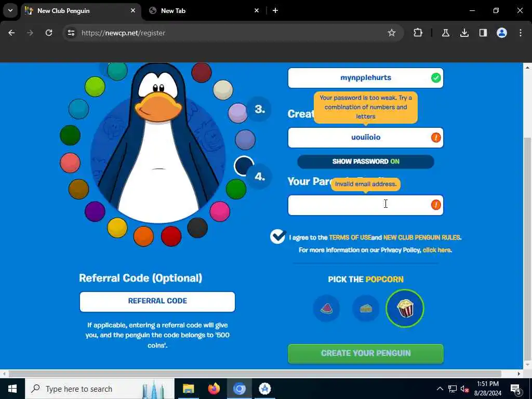Viewport: 532px width, 399px height.
Task: Uncheck the agree to terms checkbox
Action: pyautogui.click(x=278, y=236)
